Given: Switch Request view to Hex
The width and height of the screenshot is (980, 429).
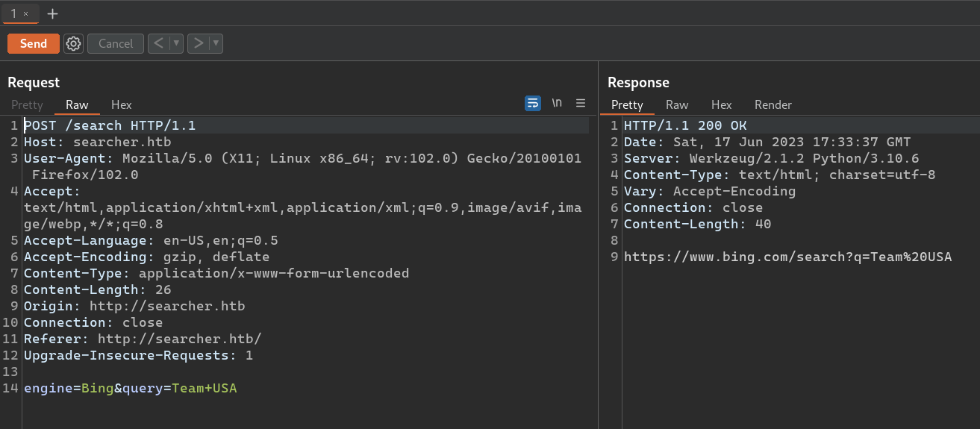Looking at the screenshot, I should click(122, 104).
